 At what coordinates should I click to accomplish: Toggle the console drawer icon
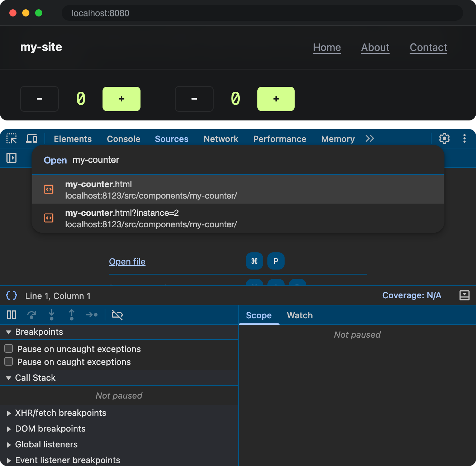pos(465,295)
